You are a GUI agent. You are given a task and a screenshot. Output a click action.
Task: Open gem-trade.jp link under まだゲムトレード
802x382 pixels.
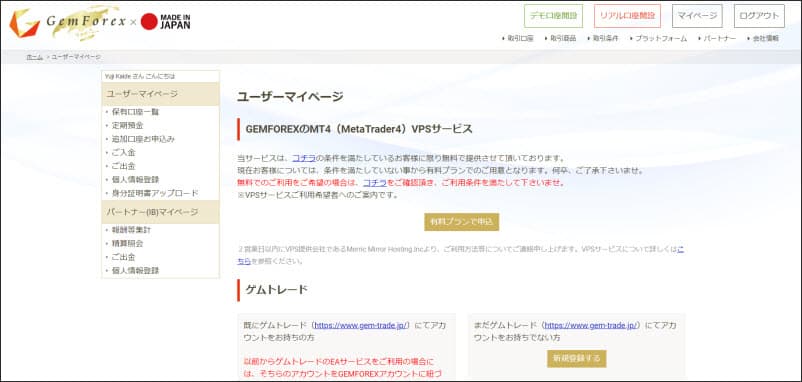point(591,325)
